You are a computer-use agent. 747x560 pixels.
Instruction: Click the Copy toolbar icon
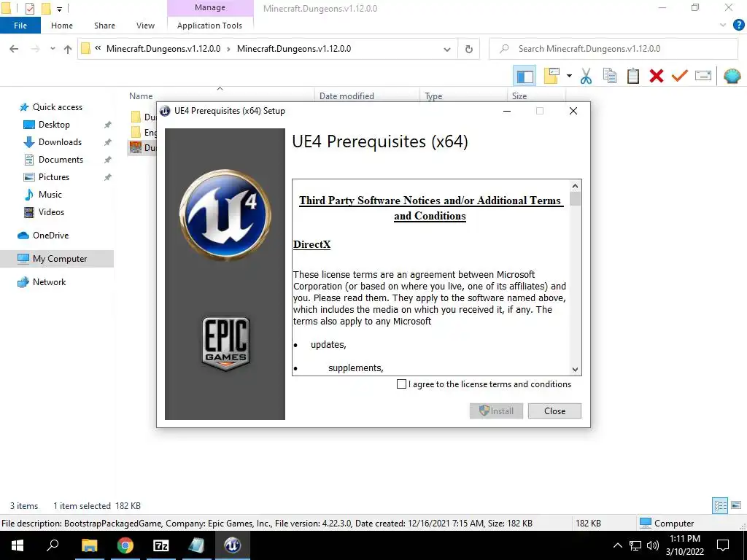tap(610, 76)
